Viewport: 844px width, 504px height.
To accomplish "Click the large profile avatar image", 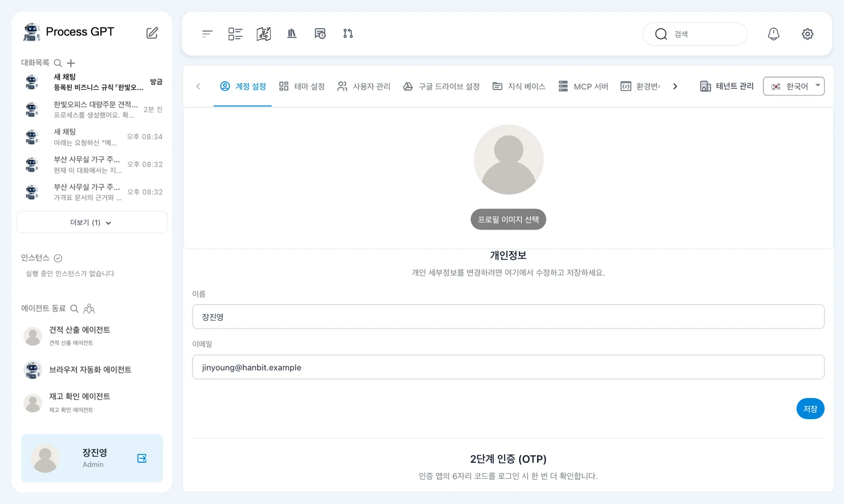I will (509, 160).
